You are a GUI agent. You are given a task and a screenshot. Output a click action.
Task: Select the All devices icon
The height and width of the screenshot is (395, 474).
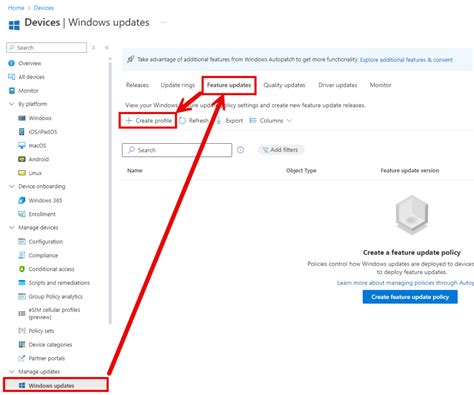(x=11, y=77)
